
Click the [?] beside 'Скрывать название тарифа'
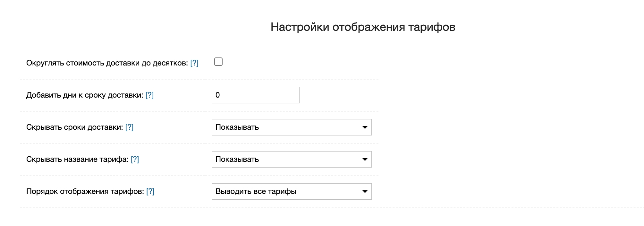pos(135,159)
